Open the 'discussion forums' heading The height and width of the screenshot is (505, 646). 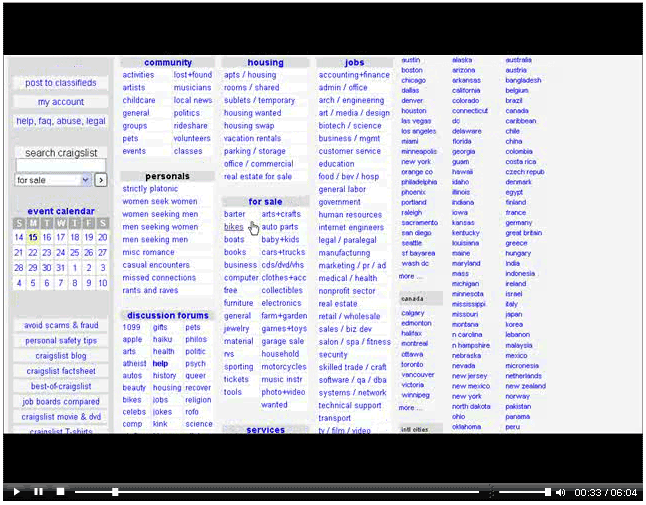pos(168,316)
